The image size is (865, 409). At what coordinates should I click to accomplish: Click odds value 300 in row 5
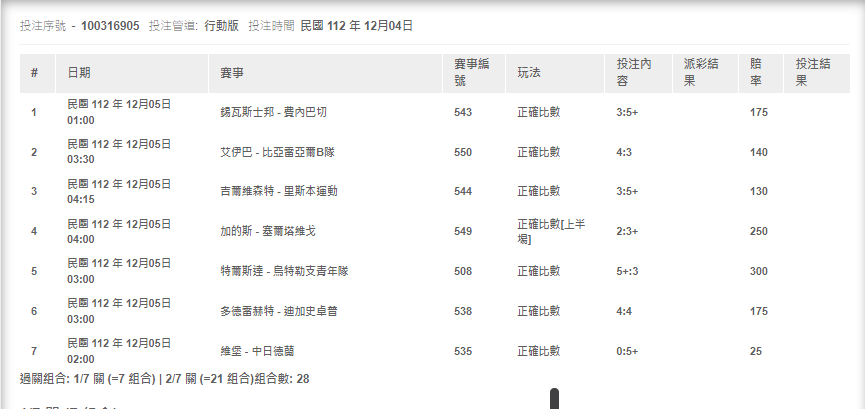(759, 271)
